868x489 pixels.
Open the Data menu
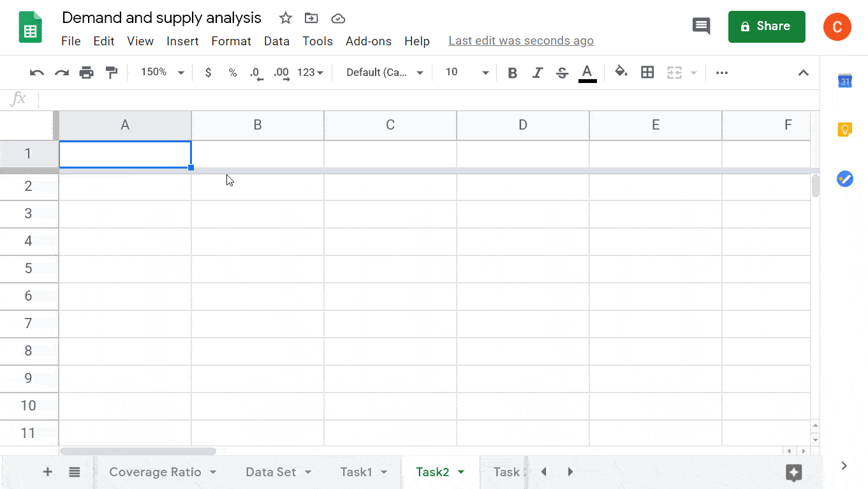tap(277, 41)
